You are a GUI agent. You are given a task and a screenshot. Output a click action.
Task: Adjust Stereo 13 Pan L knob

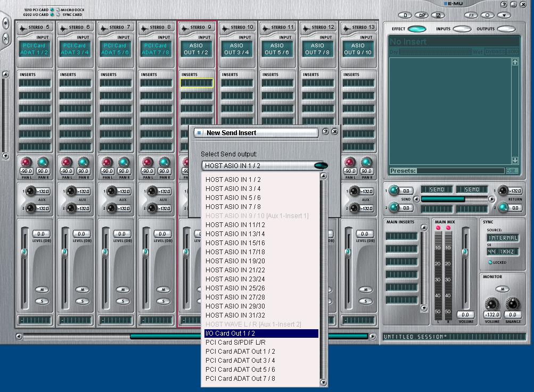tap(350, 162)
